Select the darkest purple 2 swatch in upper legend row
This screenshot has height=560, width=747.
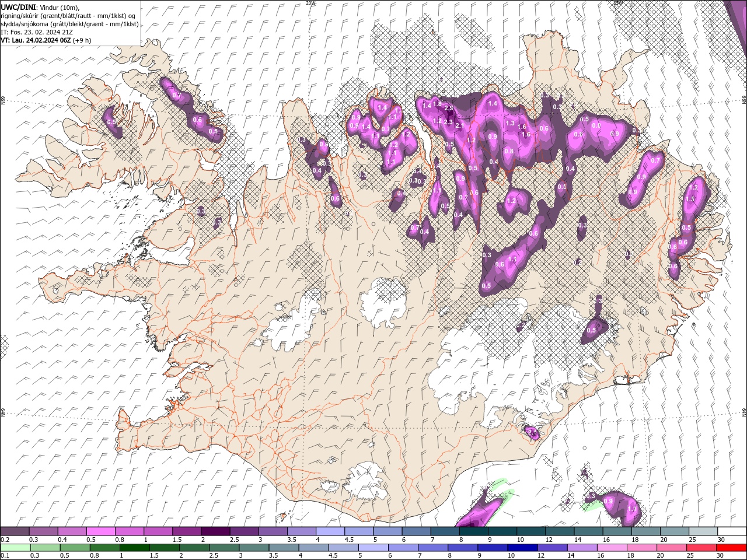click(x=215, y=531)
